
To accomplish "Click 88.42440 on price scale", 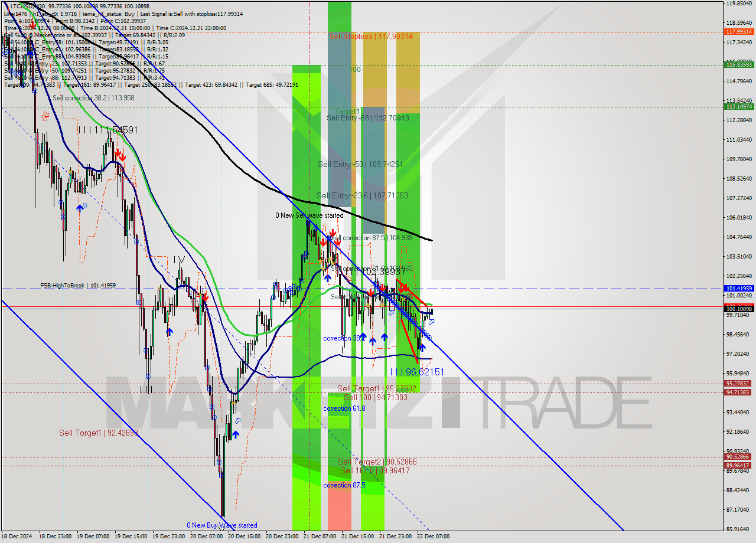I will point(739,490).
